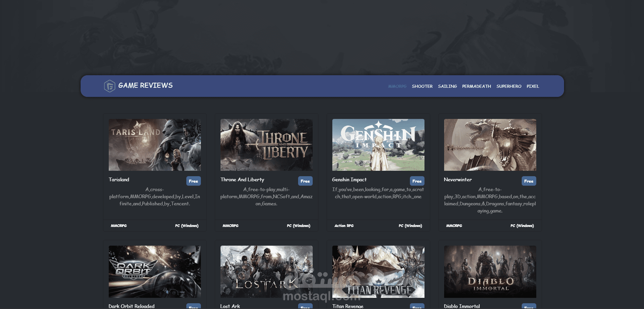Open the SAILING category

coord(448,86)
